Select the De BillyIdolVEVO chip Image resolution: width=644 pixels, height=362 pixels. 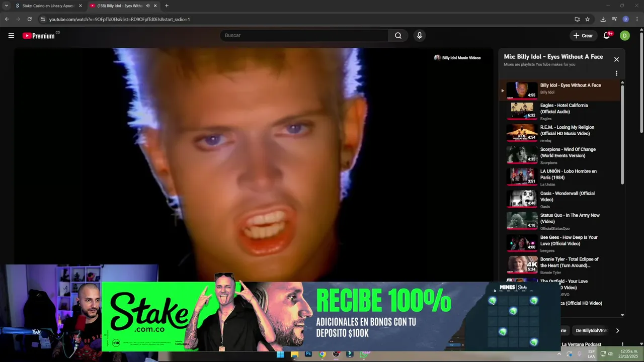tap(591, 331)
